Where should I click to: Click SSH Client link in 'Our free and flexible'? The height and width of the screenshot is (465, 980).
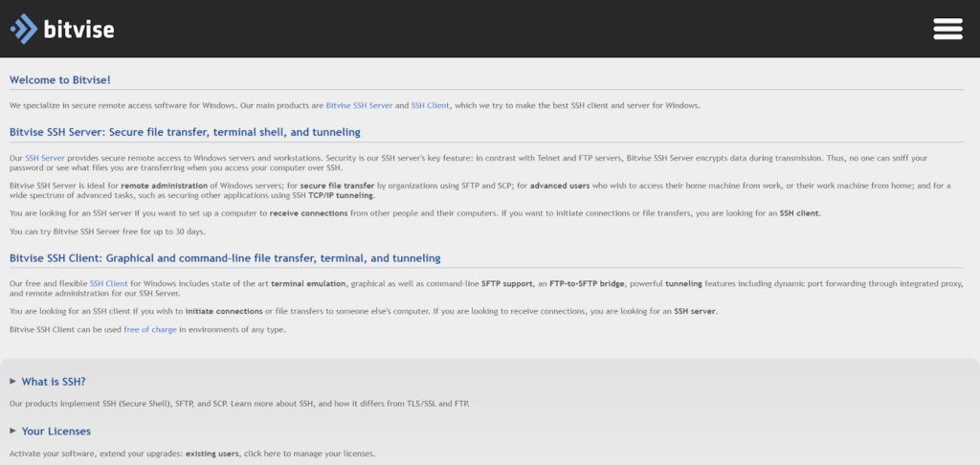click(x=109, y=284)
